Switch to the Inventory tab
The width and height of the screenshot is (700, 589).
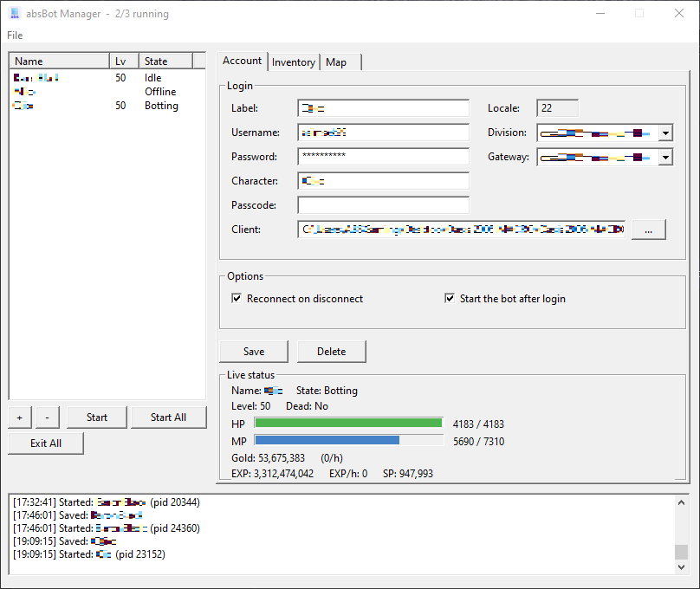coord(294,62)
